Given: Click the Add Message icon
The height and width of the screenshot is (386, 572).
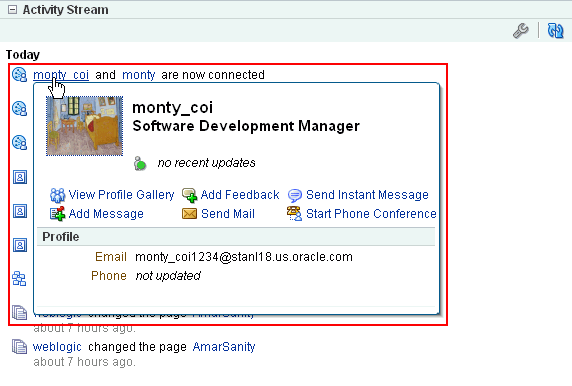Looking at the screenshot, I should [x=57, y=214].
